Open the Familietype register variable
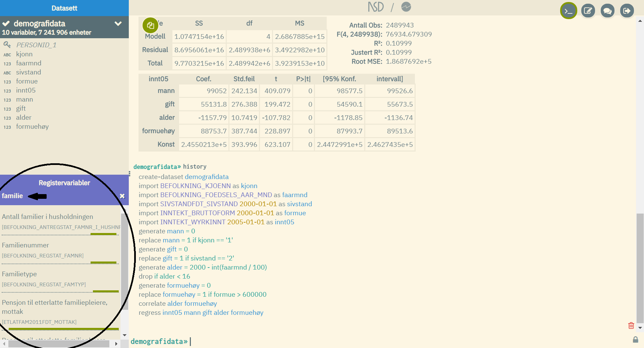Image resolution: width=644 pixels, height=348 pixels. tap(19, 274)
